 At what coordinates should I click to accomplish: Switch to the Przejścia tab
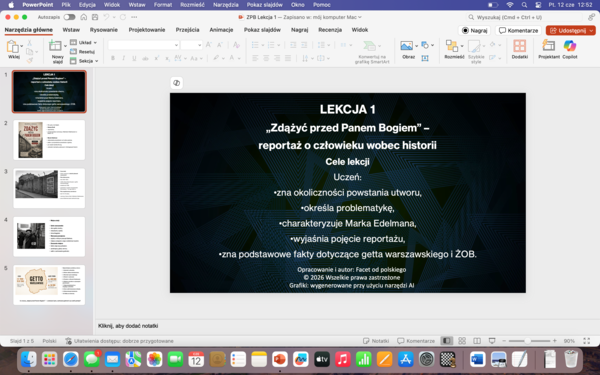(x=188, y=30)
